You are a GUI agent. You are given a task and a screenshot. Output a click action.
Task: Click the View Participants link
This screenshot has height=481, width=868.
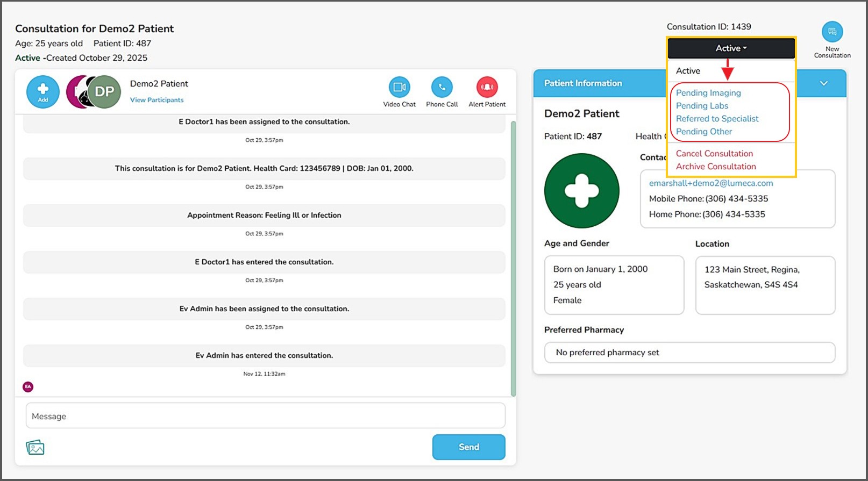[156, 100]
